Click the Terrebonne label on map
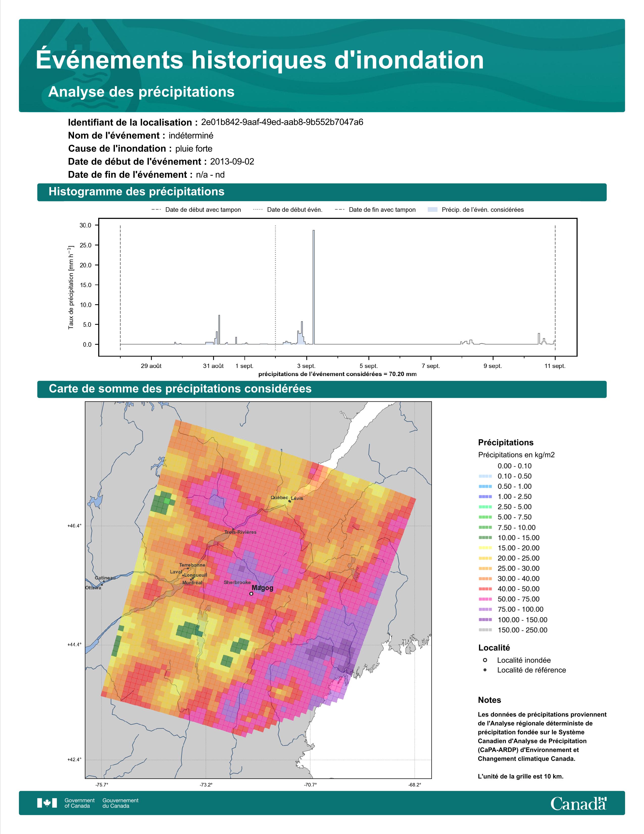 point(192,565)
